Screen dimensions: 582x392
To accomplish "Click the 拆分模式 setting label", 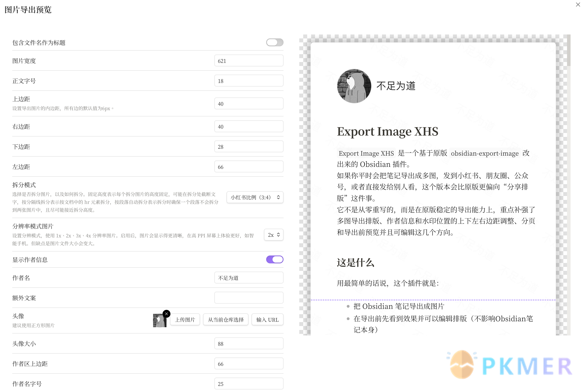I will 24,185.
